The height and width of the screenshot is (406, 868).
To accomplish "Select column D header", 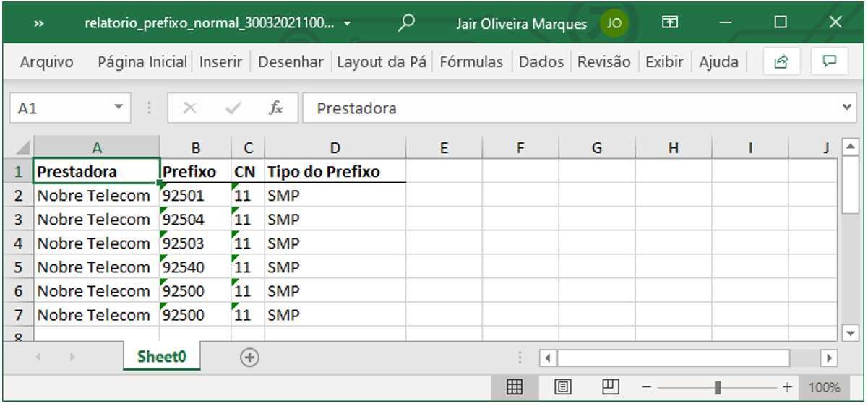I will tap(335, 148).
